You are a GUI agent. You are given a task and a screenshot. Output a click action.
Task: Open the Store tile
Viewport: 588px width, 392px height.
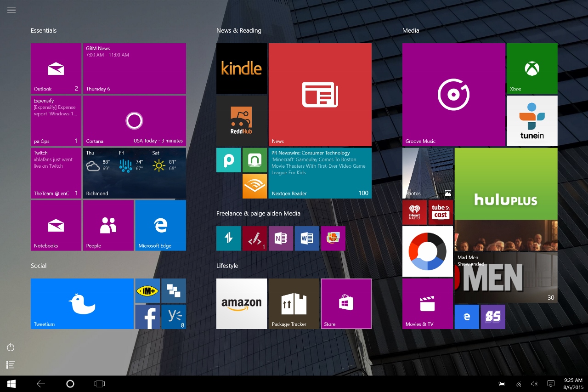pyautogui.click(x=346, y=304)
